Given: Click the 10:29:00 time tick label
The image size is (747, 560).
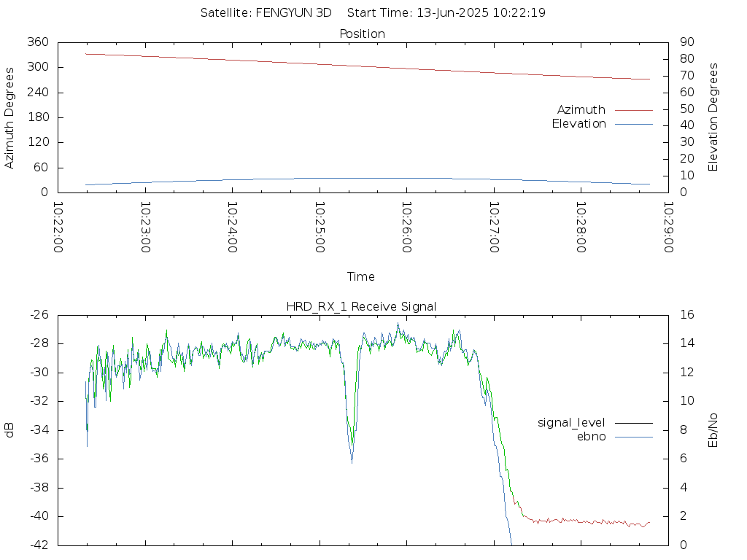Looking at the screenshot, I should tap(668, 227).
